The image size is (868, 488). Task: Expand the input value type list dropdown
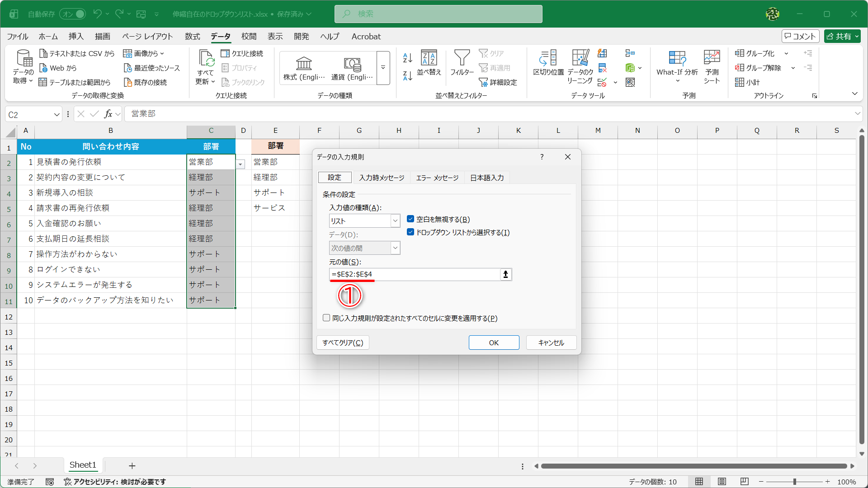click(395, 221)
